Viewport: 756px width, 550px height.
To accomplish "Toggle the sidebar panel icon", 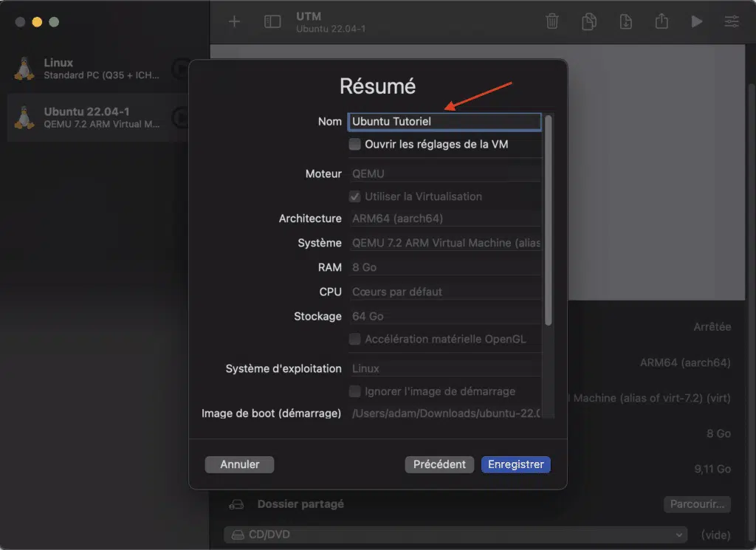I will tap(272, 21).
